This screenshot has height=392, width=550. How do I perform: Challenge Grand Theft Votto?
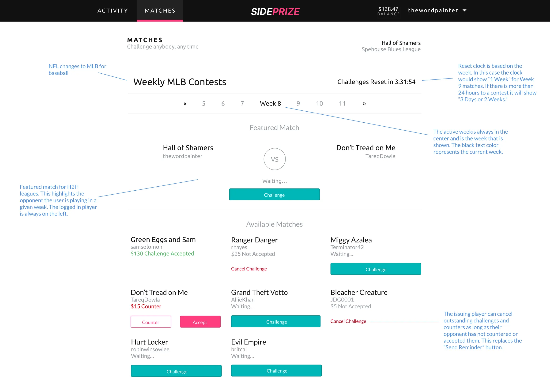click(276, 321)
